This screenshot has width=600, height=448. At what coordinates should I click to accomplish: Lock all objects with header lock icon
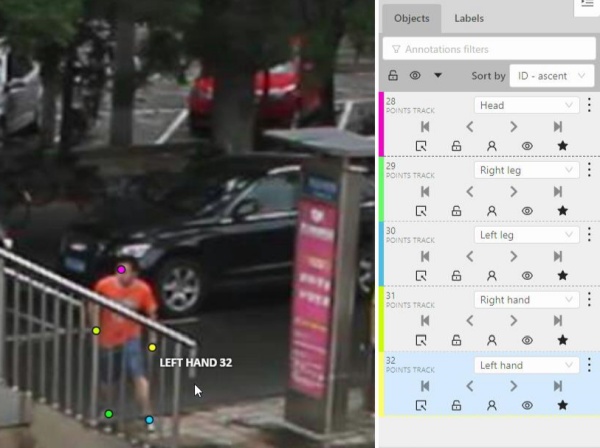point(393,75)
